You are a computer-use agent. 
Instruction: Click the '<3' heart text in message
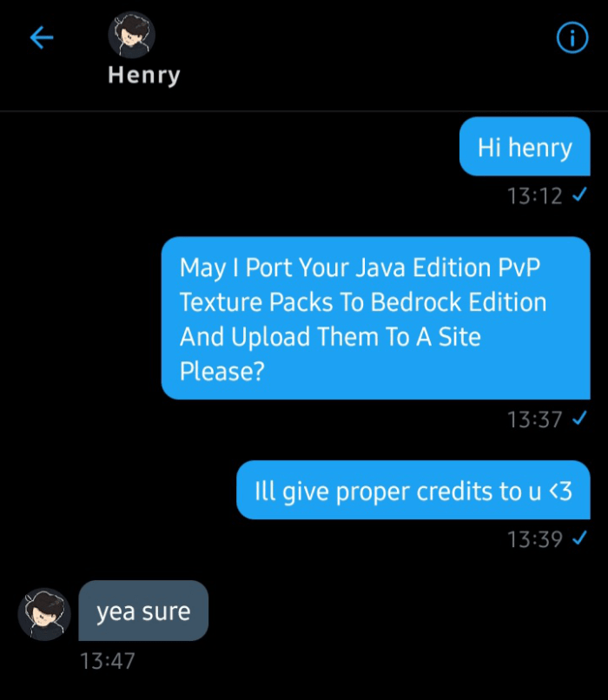click(x=560, y=491)
